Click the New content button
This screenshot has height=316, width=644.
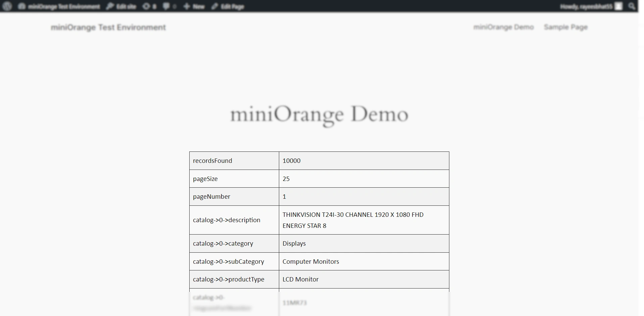(x=194, y=6)
